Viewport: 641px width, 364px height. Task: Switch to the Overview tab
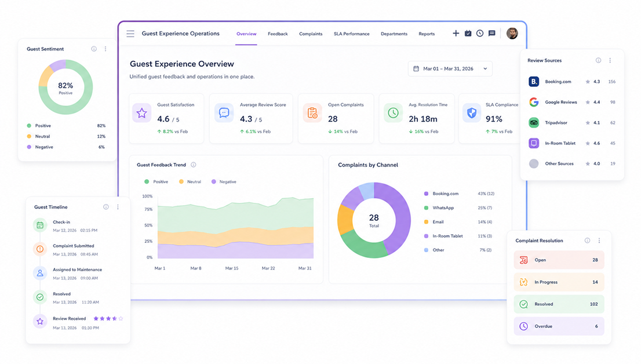246,34
